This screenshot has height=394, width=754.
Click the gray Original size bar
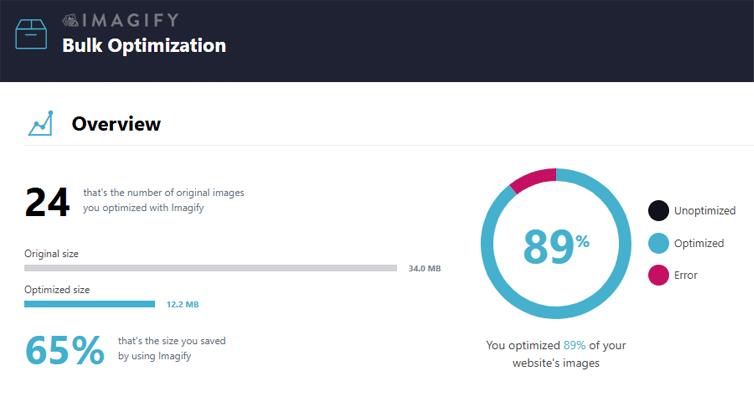(211, 268)
